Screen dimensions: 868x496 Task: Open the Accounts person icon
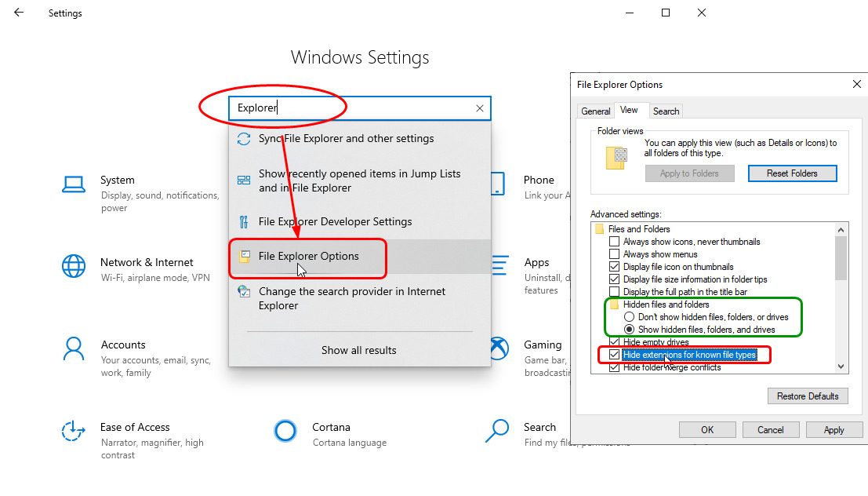(x=74, y=348)
